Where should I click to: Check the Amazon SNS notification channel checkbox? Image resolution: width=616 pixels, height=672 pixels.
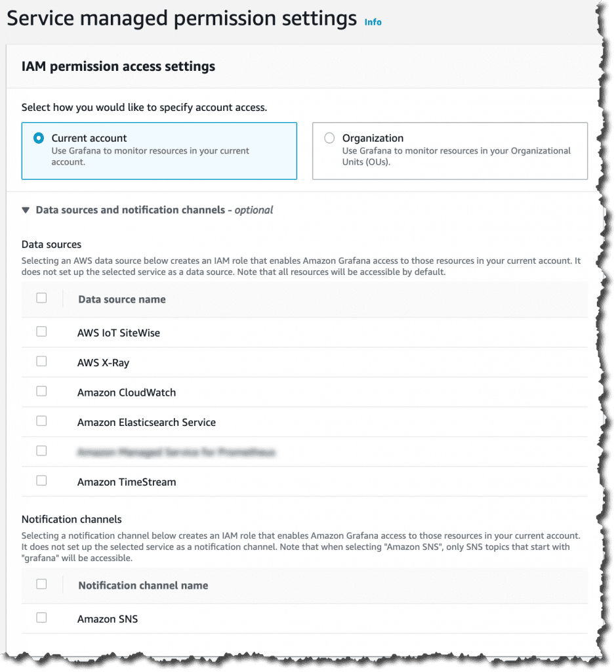pos(41,618)
